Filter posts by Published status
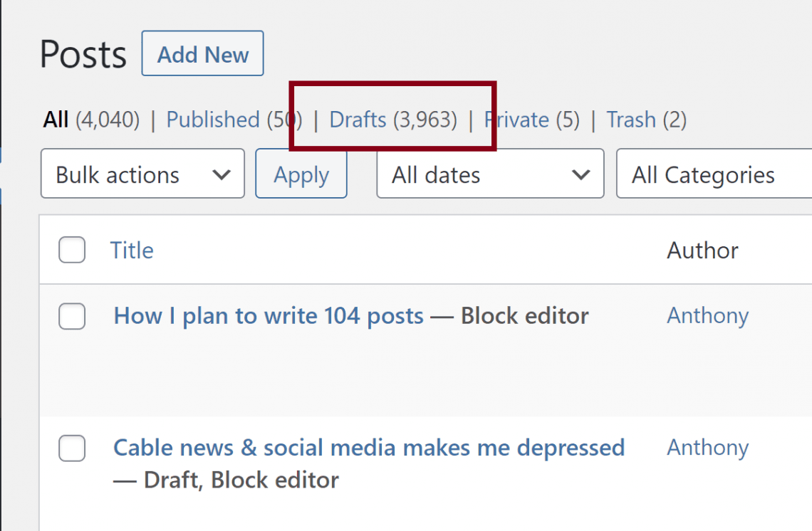This screenshot has height=531, width=812. click(213, 120)
